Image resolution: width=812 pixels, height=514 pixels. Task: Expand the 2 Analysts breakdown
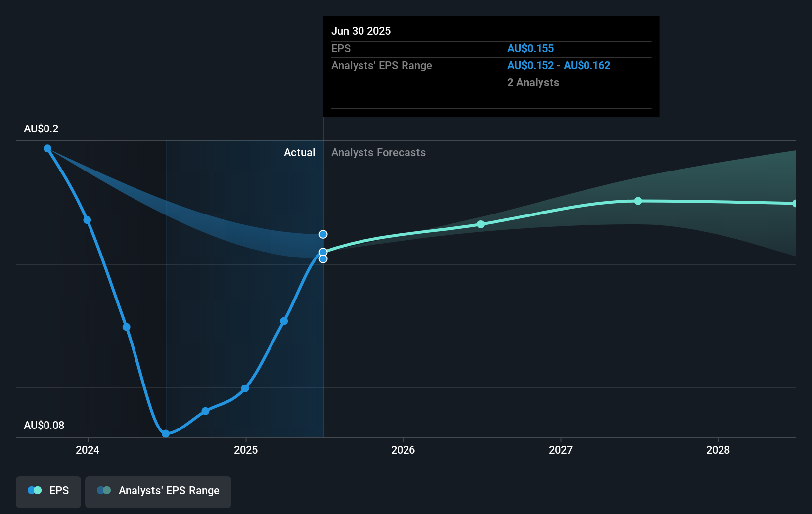(533, 82)
